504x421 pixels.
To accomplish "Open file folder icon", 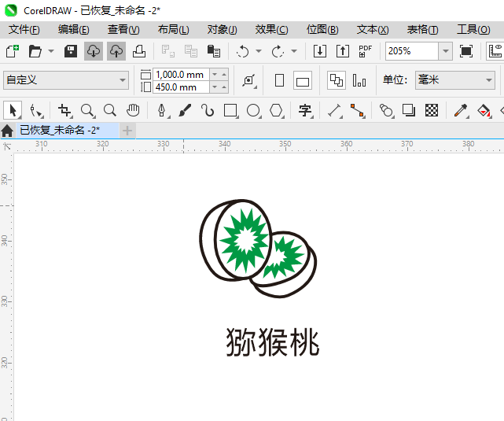I will tap(35, 51).
